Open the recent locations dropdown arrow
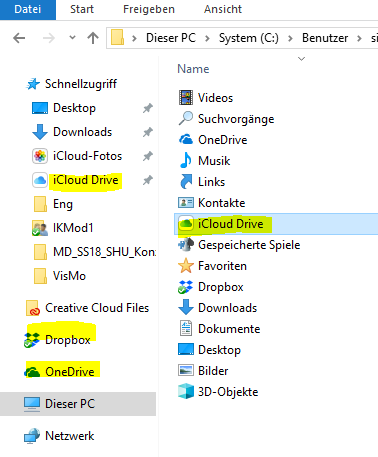This screenshot has width=378, height=457. [72, 38]
